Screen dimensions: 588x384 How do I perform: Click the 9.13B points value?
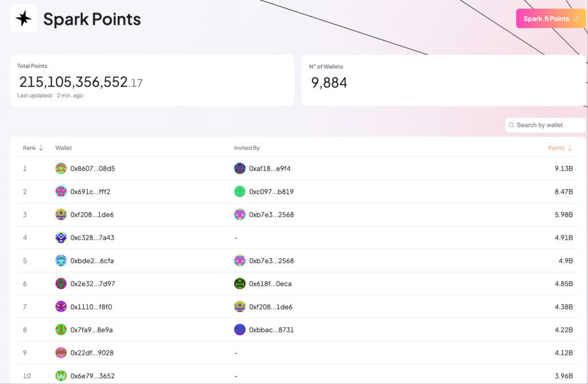point(564,168)
